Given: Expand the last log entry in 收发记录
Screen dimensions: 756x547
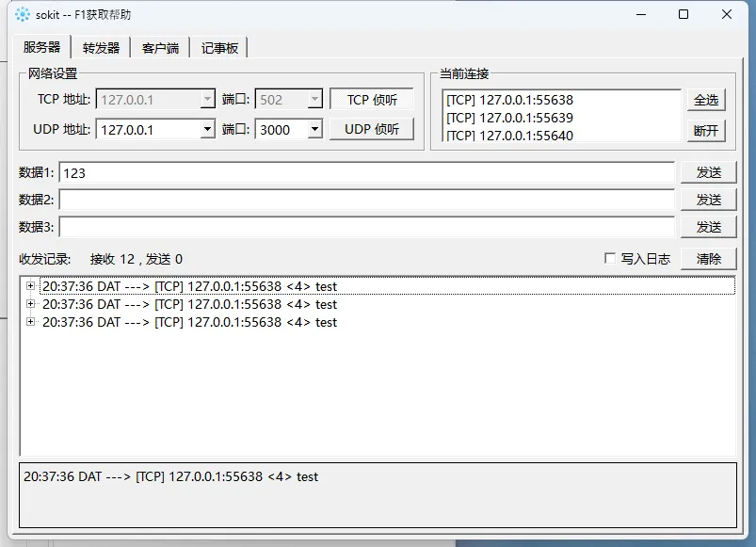Looking at the screenshot, I should [31, 322].
